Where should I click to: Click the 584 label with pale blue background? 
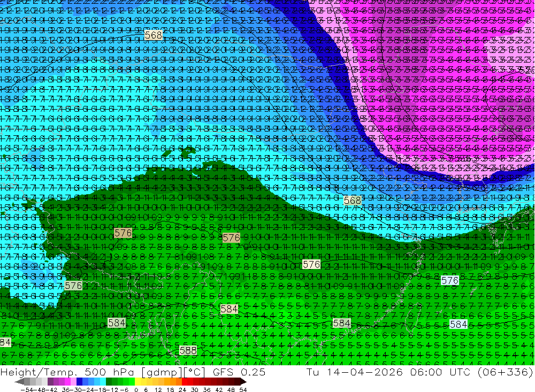click(x=458, y=324)
